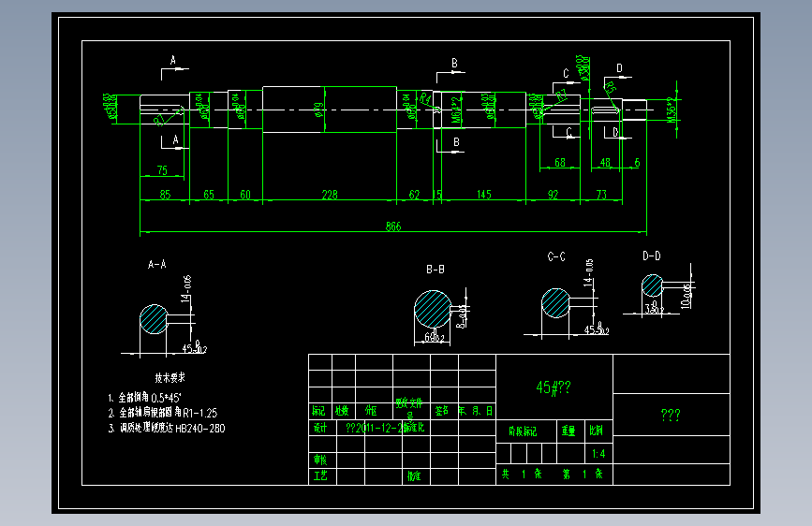812x526 pixels.
Task: Select note 1 about 0.5*45° chamfers
Action: tap(144, 398)
